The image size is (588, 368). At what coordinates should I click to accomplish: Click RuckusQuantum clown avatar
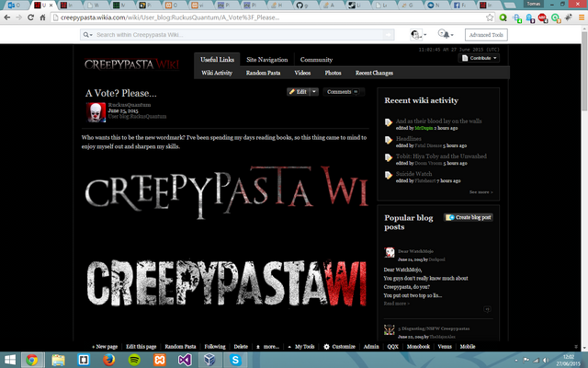(96, 112)
